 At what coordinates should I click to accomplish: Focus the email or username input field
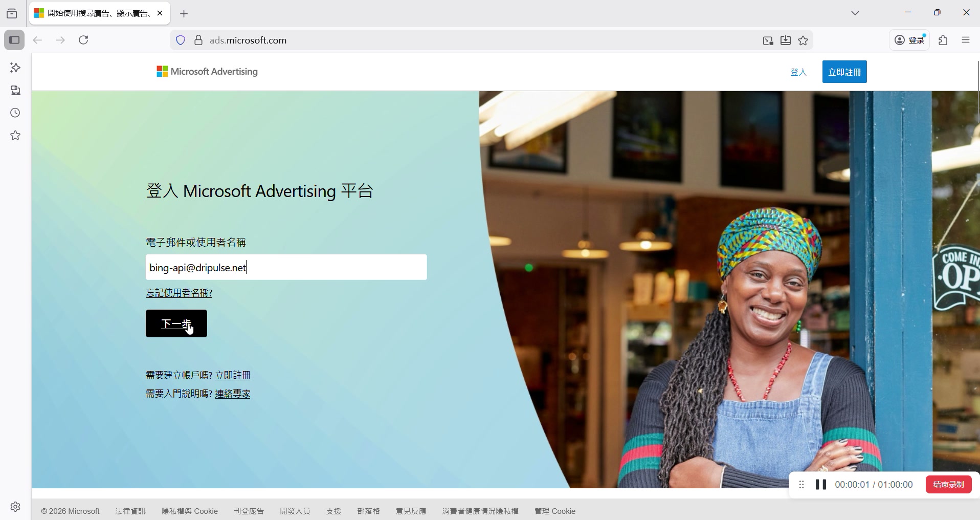286,267
